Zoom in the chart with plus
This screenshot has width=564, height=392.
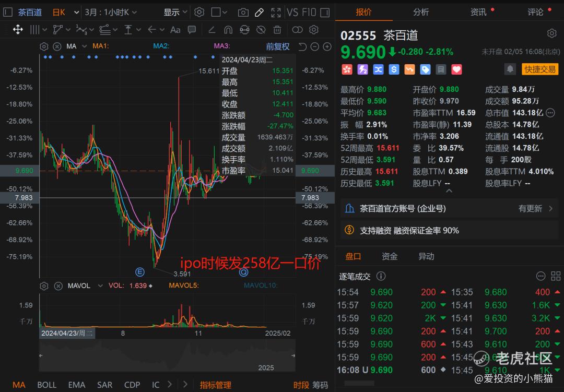pyautogui.click(x=327, y=47)
